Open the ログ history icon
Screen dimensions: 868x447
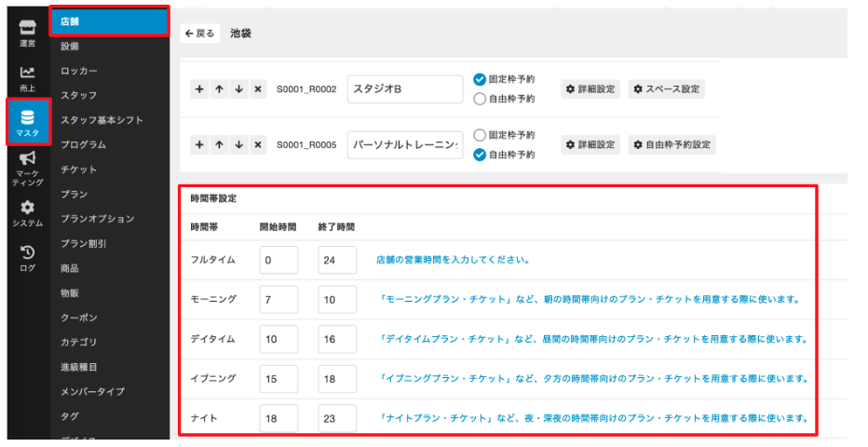point(27,257)
